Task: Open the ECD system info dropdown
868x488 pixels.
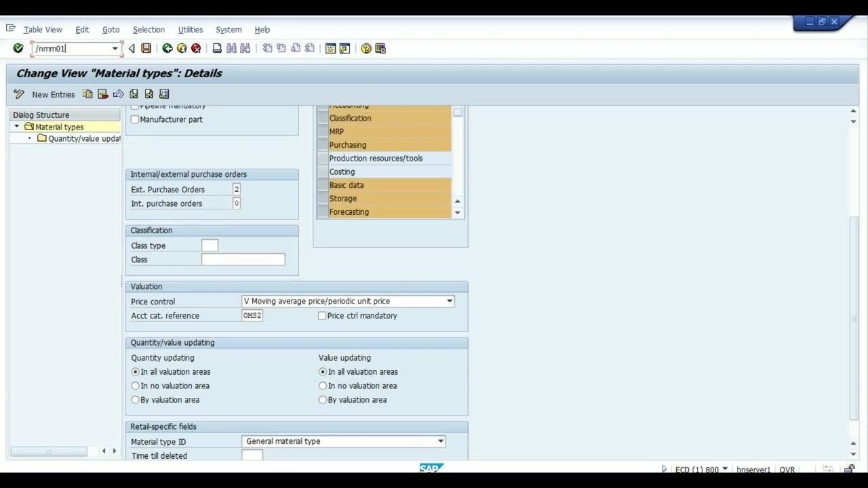Action: pyautogui.click(x=725, y=469)
